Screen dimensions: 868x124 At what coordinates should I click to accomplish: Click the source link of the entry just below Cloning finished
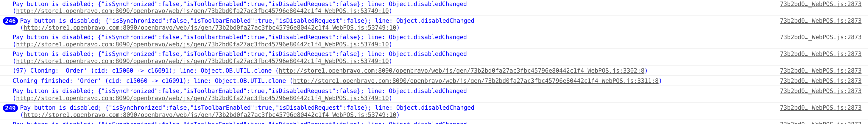820,91
